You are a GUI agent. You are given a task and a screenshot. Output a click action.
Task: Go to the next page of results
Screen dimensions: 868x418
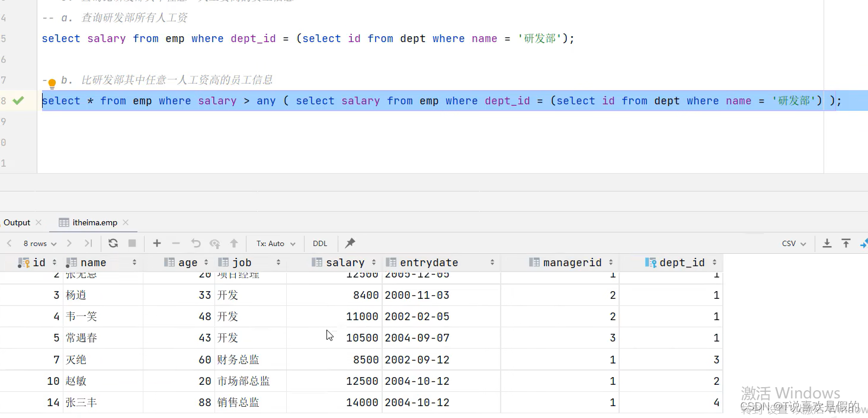[x=69, y=243]
